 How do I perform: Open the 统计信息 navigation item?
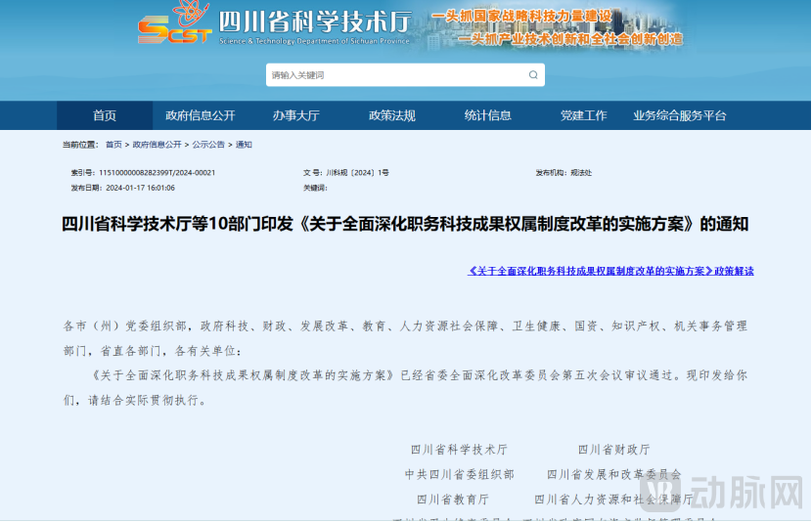[x=487, y=115]
